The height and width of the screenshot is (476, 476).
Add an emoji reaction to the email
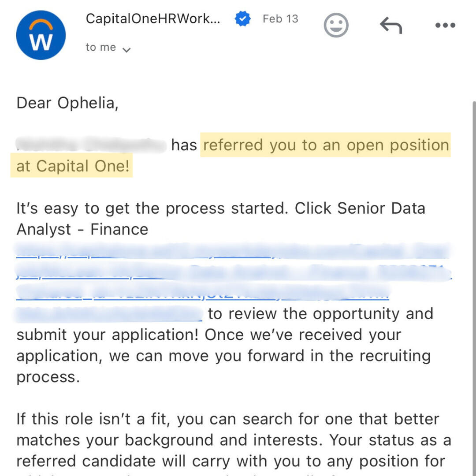pyautogui.click(x=336, y=26)
